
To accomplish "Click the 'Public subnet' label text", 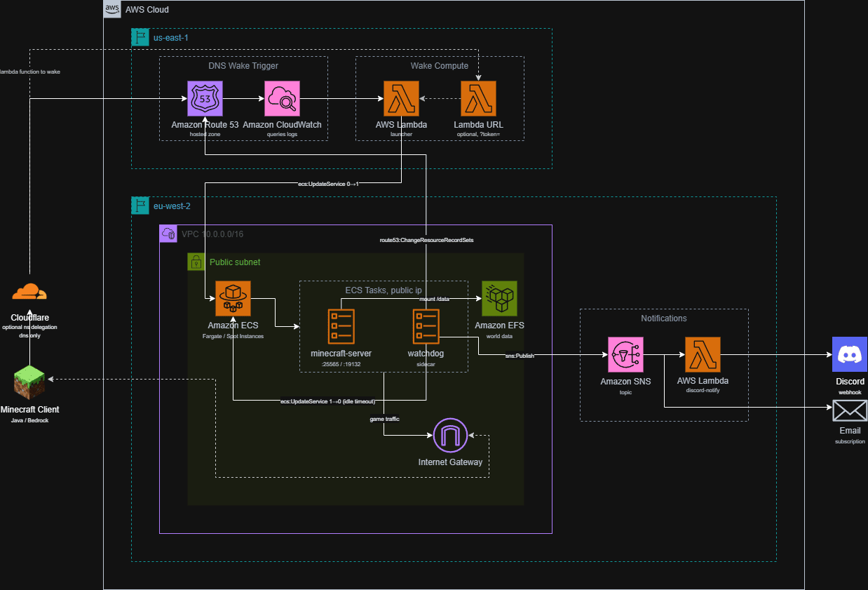I will (x=235, y=262).
